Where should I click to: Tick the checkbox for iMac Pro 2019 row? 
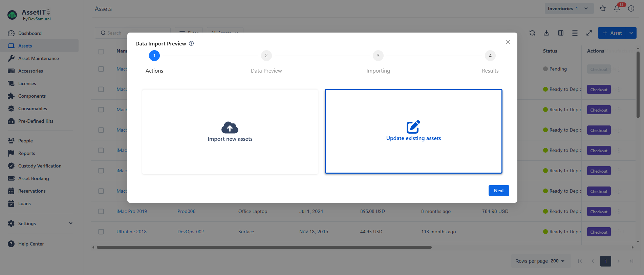[x=101, y=211]
